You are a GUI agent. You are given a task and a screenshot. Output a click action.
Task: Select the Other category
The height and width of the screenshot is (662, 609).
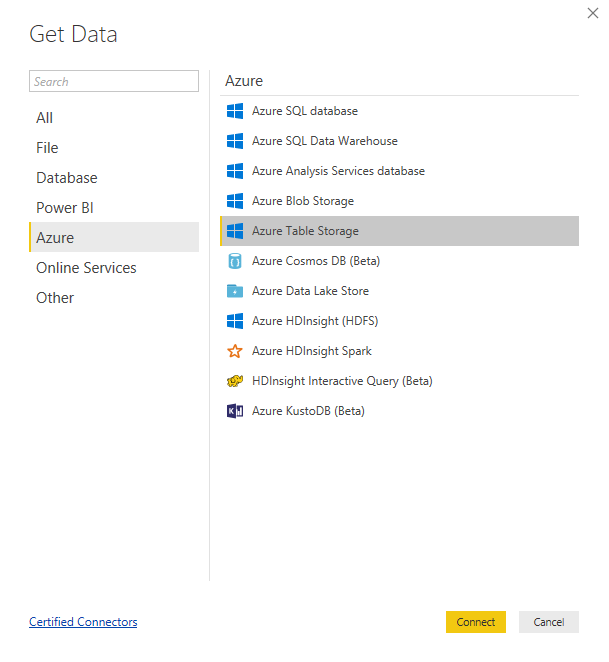tap(55, 298)
